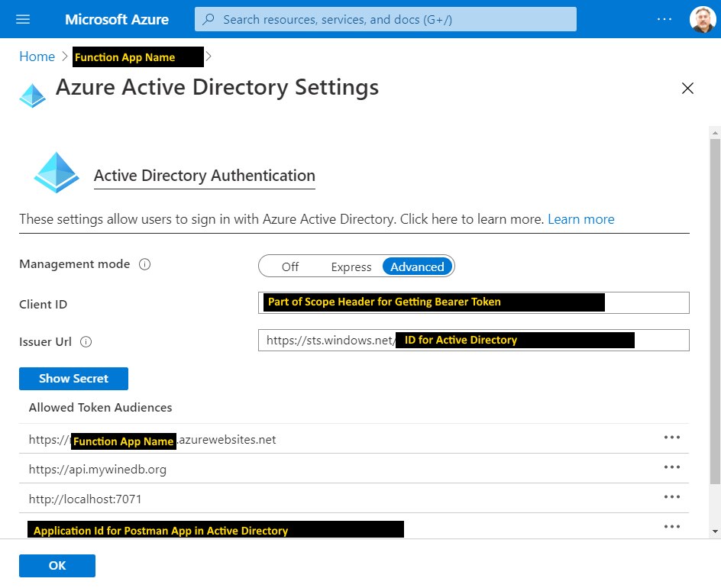Screen dimensions: 721x588
Task: Switch Management mode to Express
Action: 351,267
